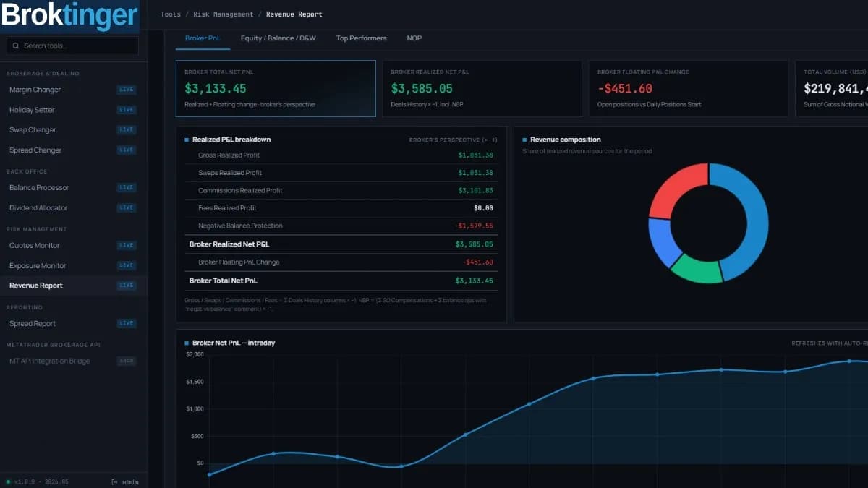This screenshot has width=868, height=488.
Task: Select Revenue Report in the sidebar
Action: pos(72,286)
